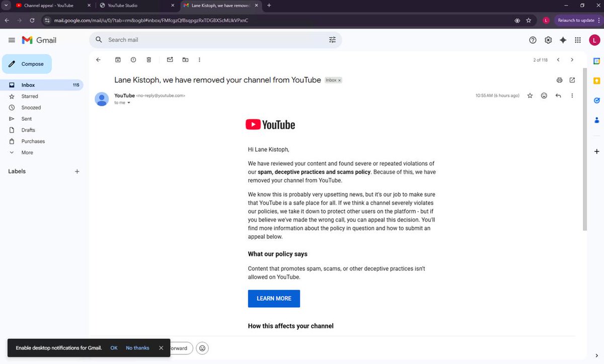Move email to a folder
604x364 pixels.
click(x=185, y=59)
